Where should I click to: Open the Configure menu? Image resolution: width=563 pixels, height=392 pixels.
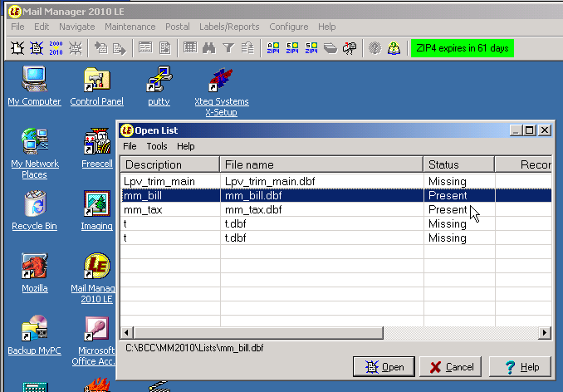[x=289, y=27]
